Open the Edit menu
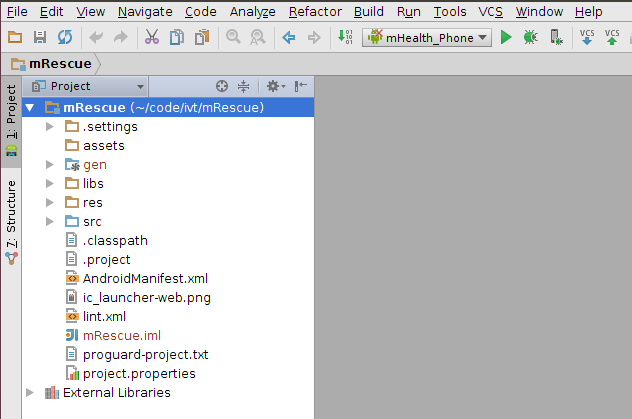This screenshot has width=632, height=419. click(52, 12)
